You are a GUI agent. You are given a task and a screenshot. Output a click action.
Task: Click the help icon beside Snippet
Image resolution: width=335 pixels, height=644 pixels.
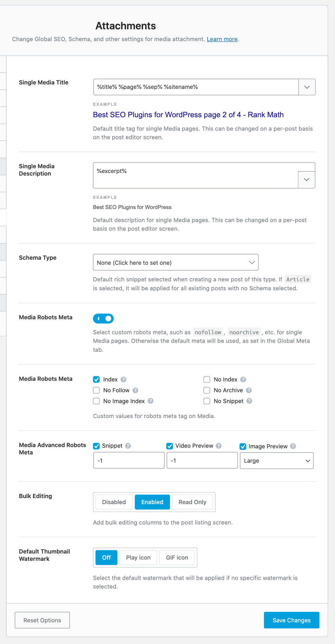tap(128, 445)
